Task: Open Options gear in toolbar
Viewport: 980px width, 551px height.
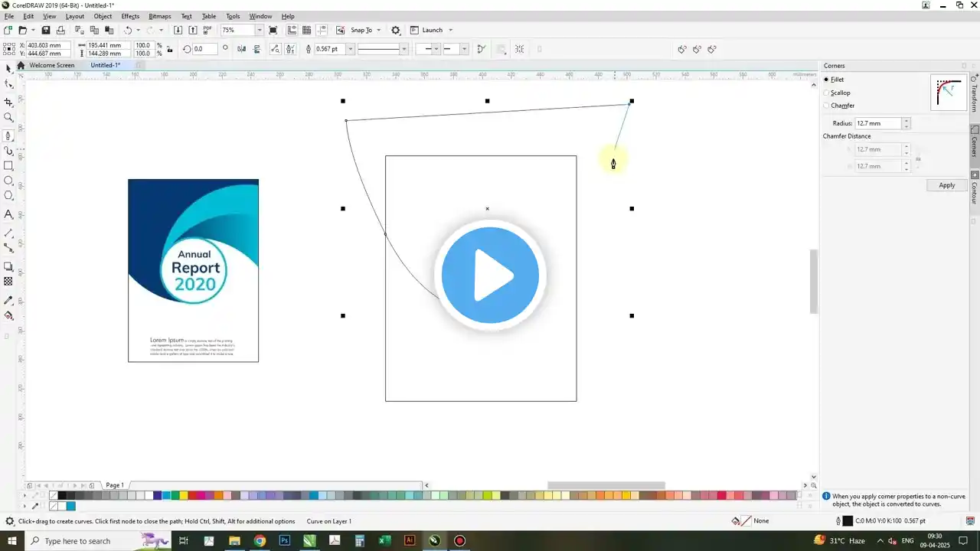Action: coord(396,30)
